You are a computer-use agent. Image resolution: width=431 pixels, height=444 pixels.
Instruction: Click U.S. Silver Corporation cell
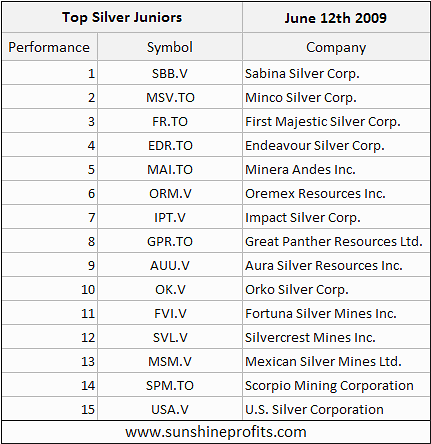coord(336,409)
